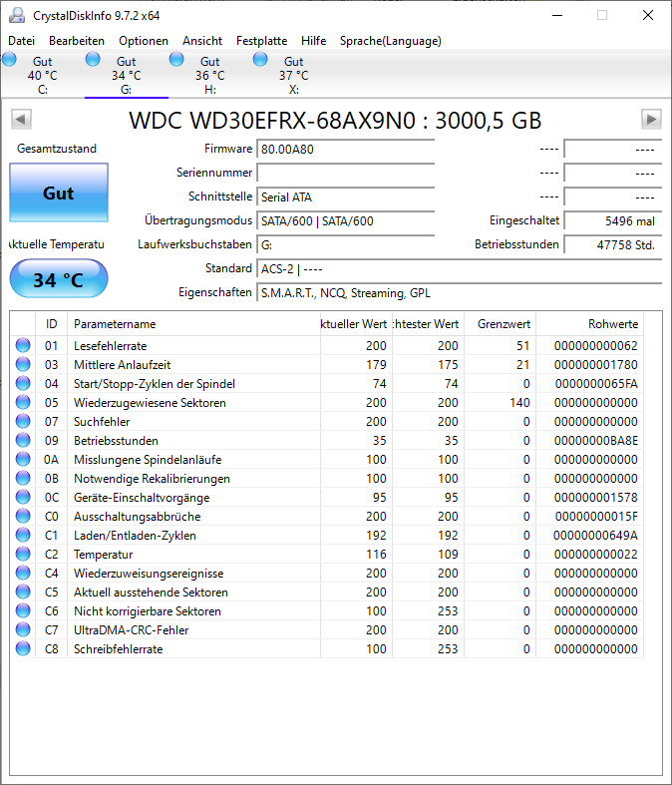Select raw value 00000000649A
Image resolution: width=672 pixels, height=785 pixels.
pos(595,536)
